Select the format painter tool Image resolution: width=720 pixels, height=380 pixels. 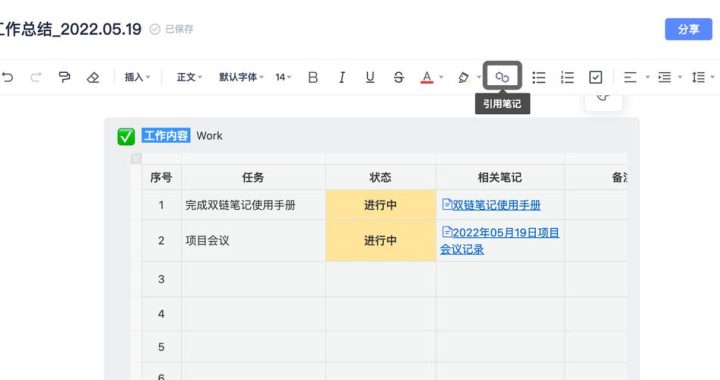tap(64, 77)
